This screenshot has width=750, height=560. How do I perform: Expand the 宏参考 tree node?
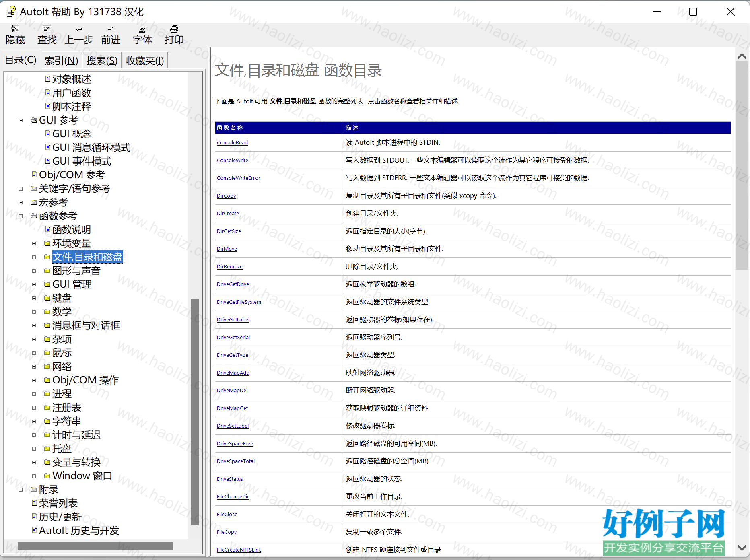coord(21,202)
